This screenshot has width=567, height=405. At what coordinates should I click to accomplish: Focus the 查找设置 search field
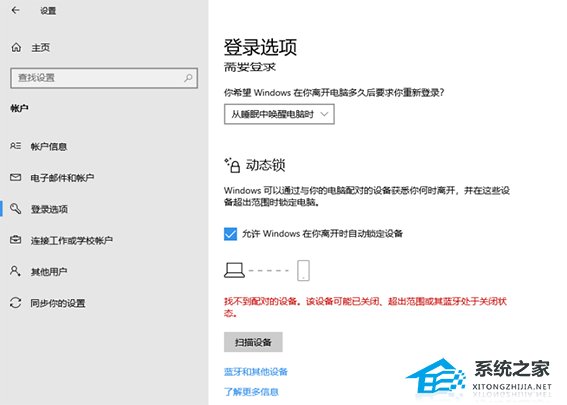point(104,78)
